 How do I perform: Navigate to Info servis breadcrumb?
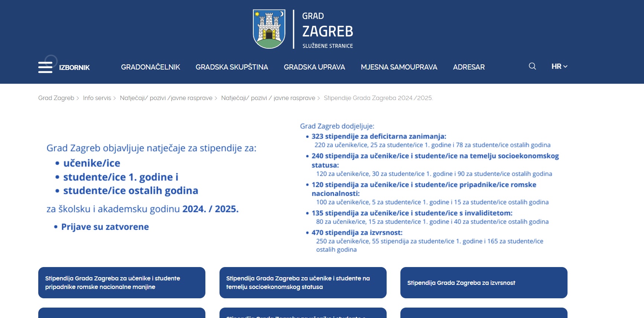coord(97,98)
